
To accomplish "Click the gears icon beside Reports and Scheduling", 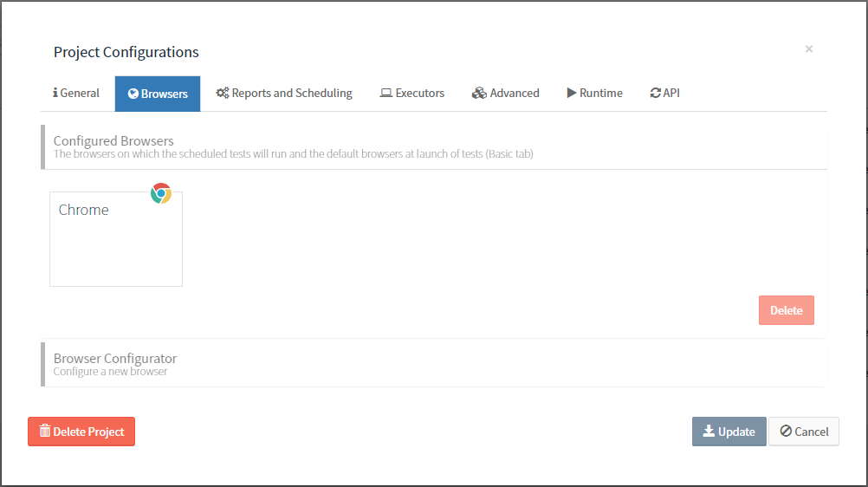I will pyautogui.click(x=223, y=93).
